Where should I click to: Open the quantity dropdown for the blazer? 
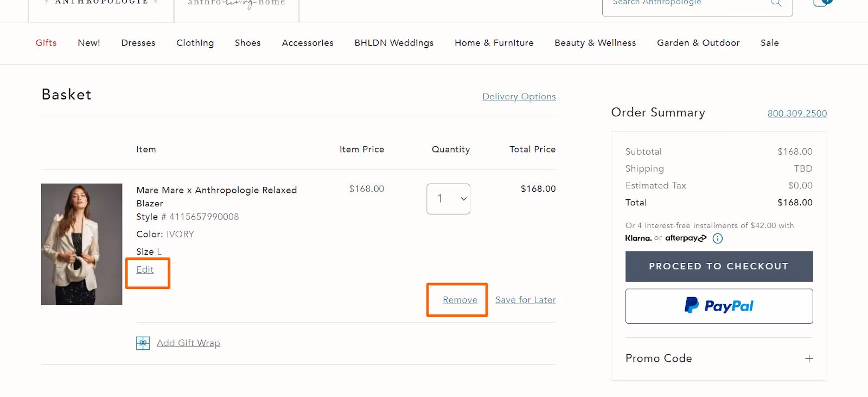[448, 199]
